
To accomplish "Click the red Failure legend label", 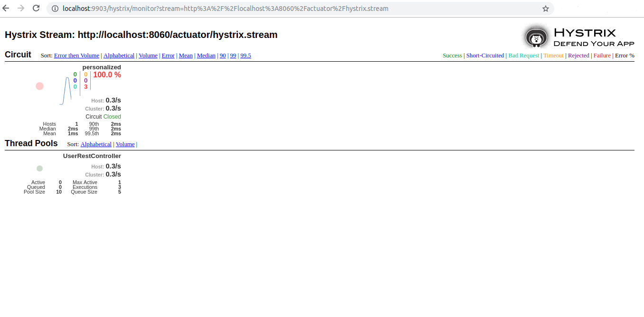I will pos(602,56).
